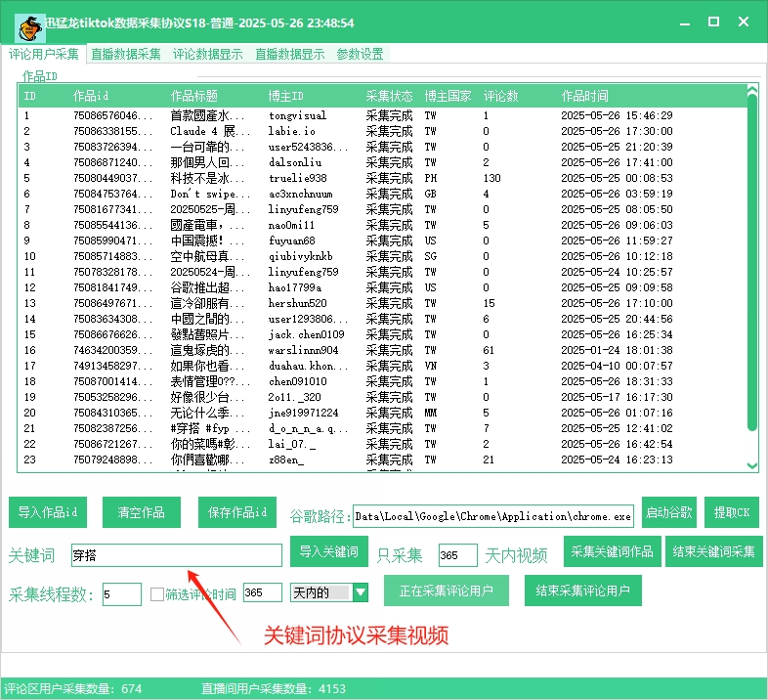Open the 评论数据显示 tab
This screenshot has height=700, width=768.
click(x=208, y=54)
